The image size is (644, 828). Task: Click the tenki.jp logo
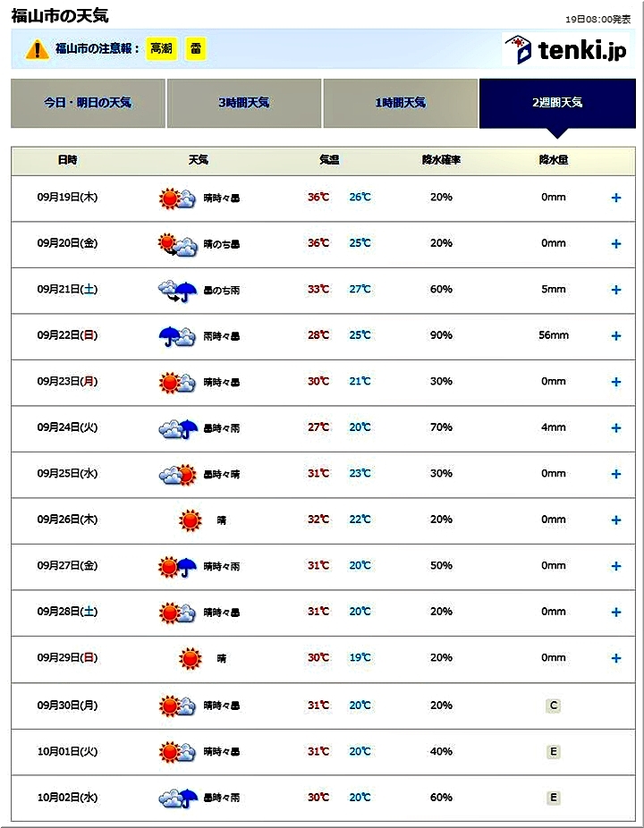click(564, 49)
